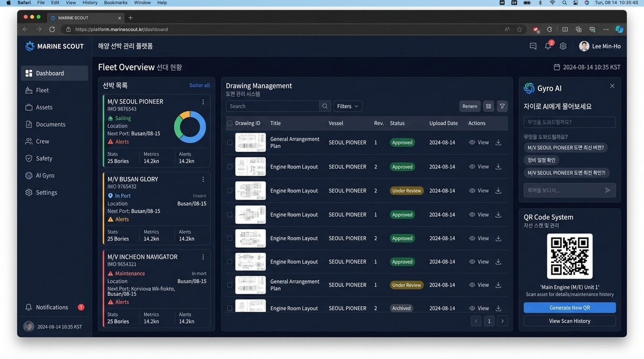Open options menu for M/V SEOUL PIONEER

click(x=203, y=101)
